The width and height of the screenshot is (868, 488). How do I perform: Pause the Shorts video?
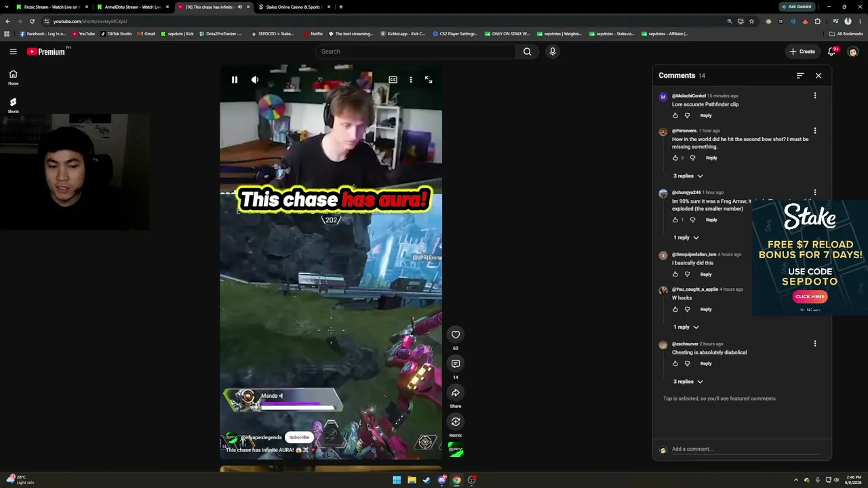coord(235,80)
